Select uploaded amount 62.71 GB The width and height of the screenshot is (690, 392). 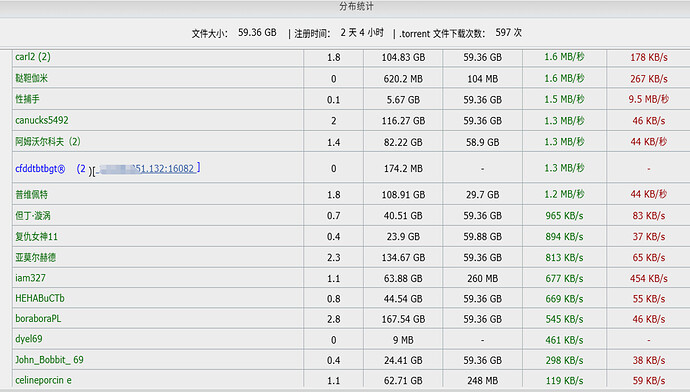403,381
